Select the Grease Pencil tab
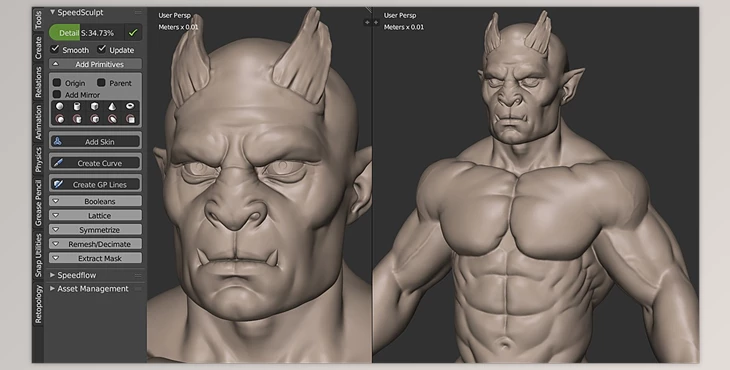730x370 pixels. pos(38,203)
